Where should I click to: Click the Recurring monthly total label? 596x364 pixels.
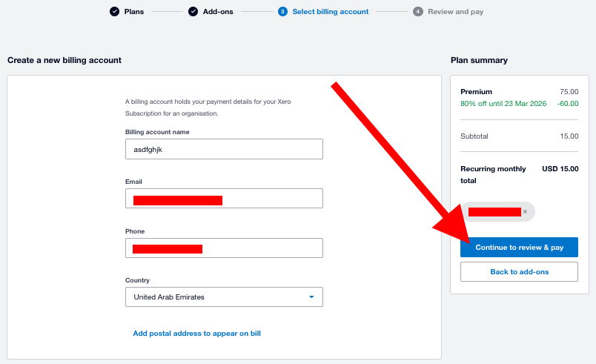pyautogui.click(x=493, y=174)
